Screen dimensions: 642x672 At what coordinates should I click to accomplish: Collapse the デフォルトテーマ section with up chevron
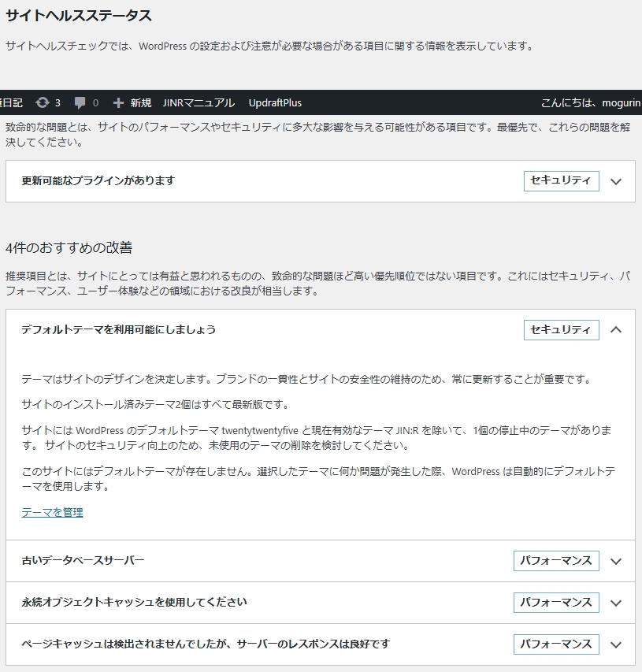(x=616, y=330)
